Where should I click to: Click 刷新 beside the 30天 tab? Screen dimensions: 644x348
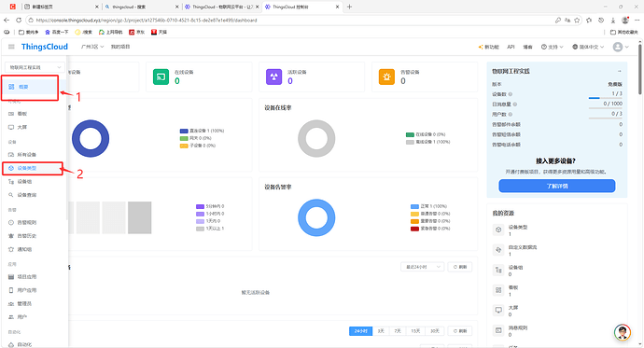[460, 331]
